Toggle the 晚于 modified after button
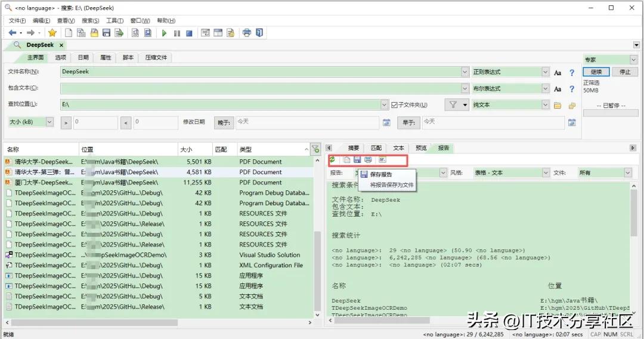Viewport: 644px width, 339px height. pos(224,122)
